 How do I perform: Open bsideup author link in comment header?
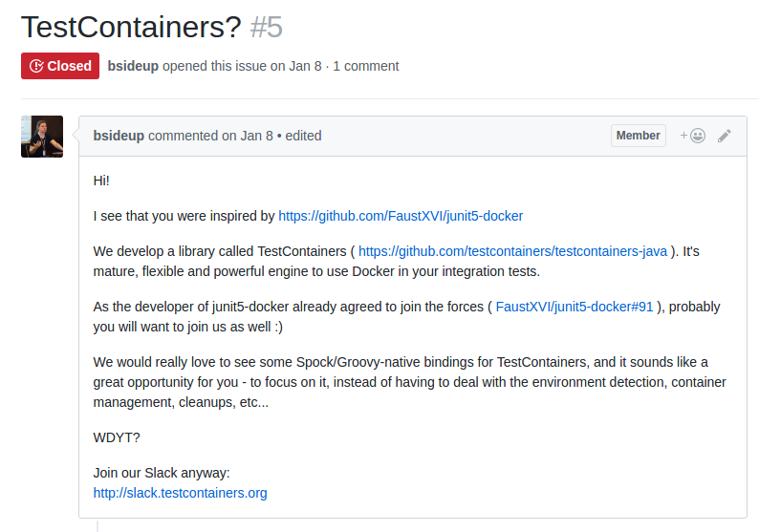tap(119, 136)
